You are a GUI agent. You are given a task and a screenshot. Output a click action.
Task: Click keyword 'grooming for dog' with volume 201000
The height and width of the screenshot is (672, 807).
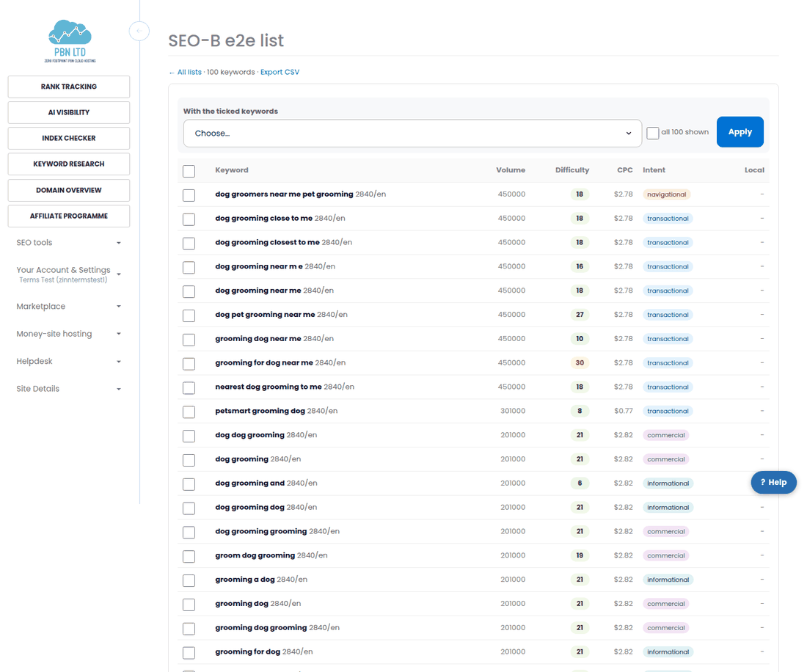247,651
